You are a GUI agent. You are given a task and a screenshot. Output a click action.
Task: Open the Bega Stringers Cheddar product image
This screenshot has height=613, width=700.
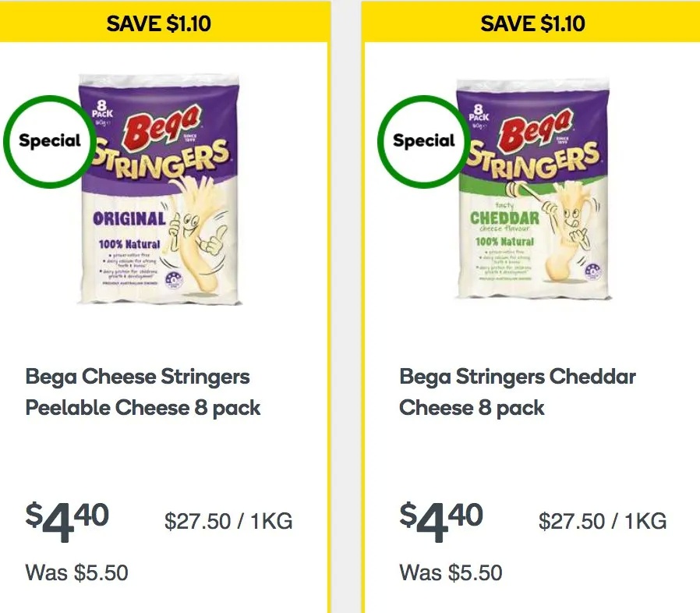(533, 190)
